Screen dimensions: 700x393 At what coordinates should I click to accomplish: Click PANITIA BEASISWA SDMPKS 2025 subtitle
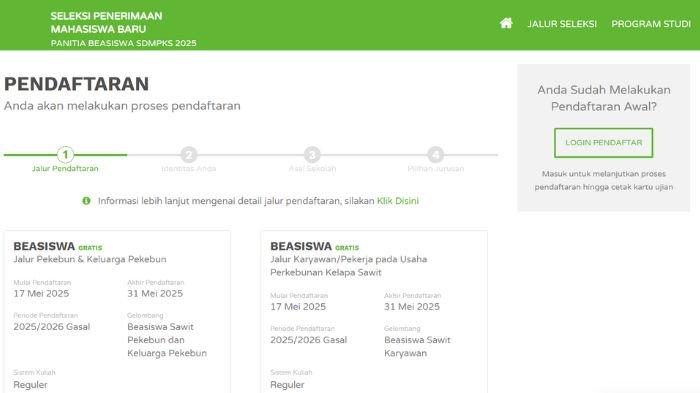click(x=124, y=43)
